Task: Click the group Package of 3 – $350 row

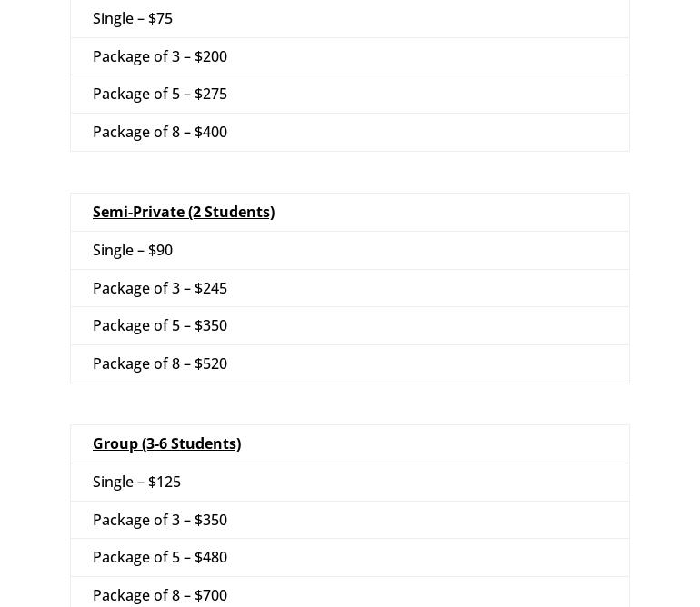Action: pos(350,520)
